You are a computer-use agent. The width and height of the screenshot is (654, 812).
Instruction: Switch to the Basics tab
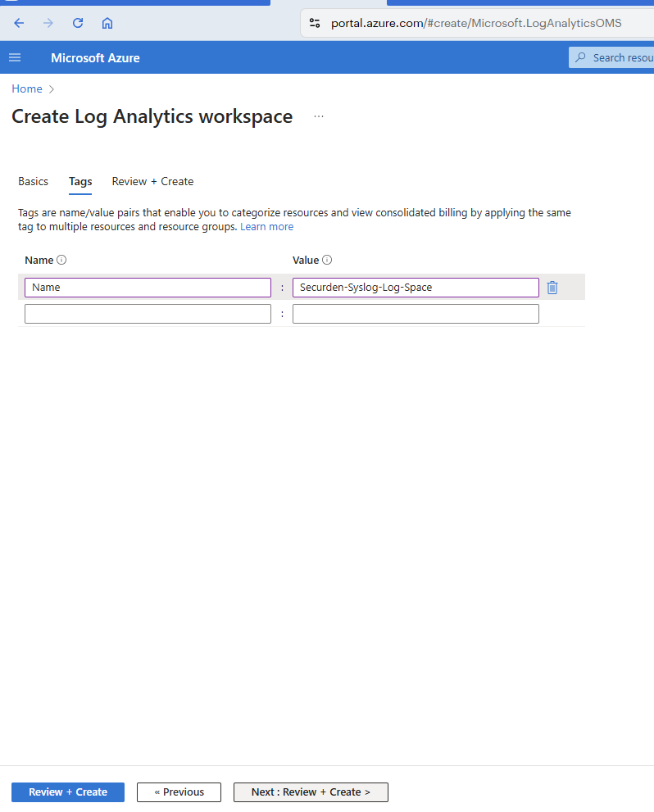tap(33, 181)
